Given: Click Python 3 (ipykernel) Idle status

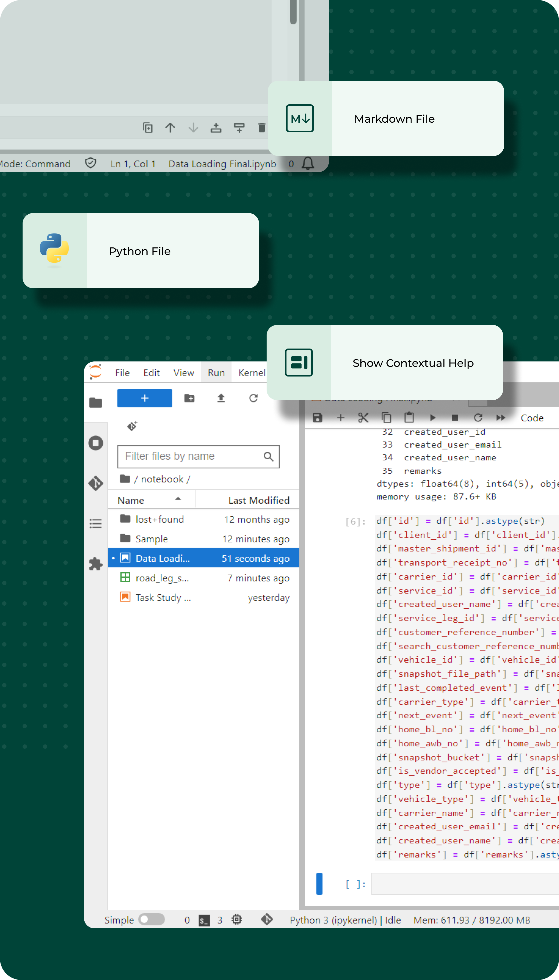Looking at the screenshot, I should [x=345, y=920].
